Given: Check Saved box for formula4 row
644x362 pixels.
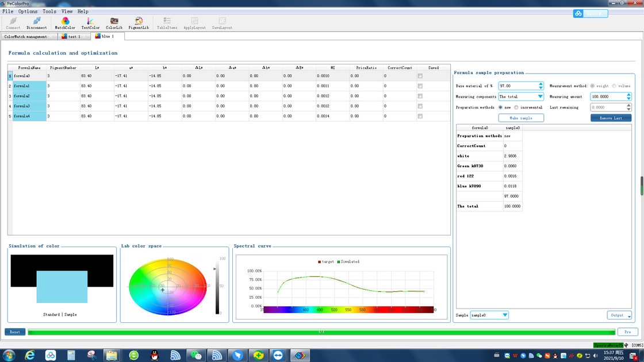Looking at the screenshot, I should pyautogui.click(x=420, y=116).
